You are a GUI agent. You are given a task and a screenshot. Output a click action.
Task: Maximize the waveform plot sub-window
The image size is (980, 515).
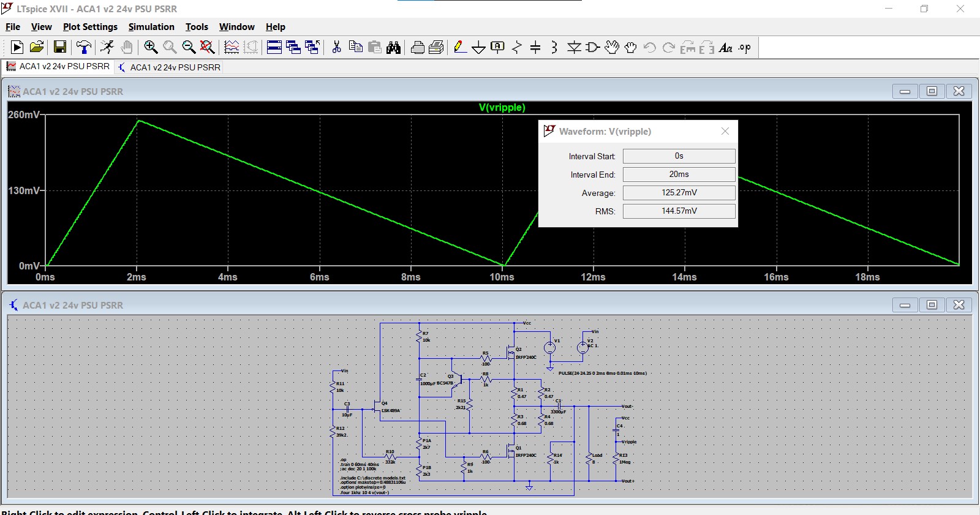932,91
